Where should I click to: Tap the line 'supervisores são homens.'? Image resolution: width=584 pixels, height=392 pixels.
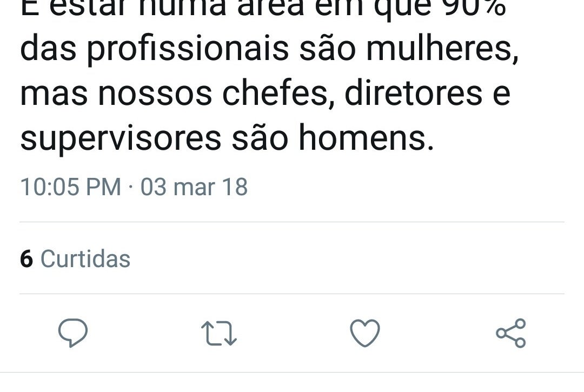coord(227,137)
